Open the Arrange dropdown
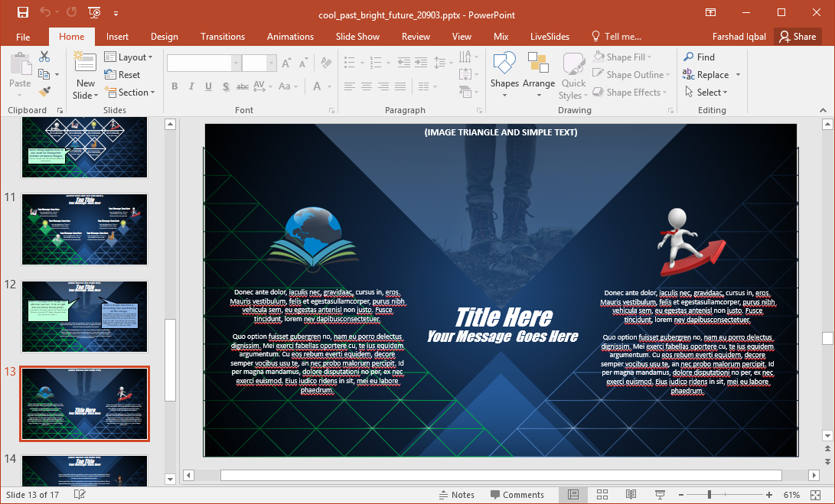Viewport: 835px width, 504px height. click(x=538, y=74)
